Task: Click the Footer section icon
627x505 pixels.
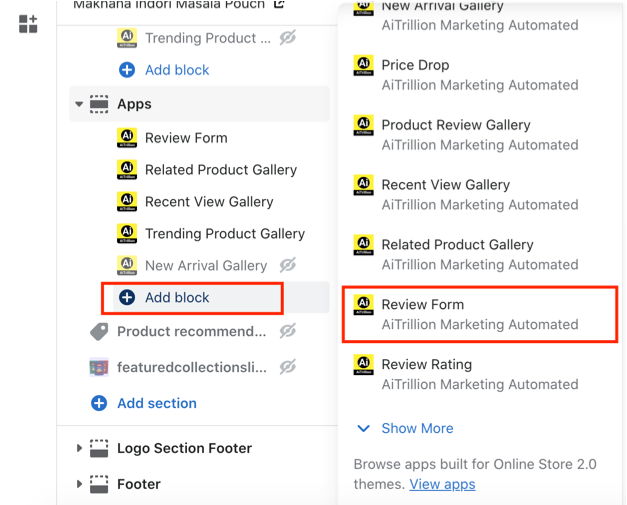Action: [x=99, y=484]
